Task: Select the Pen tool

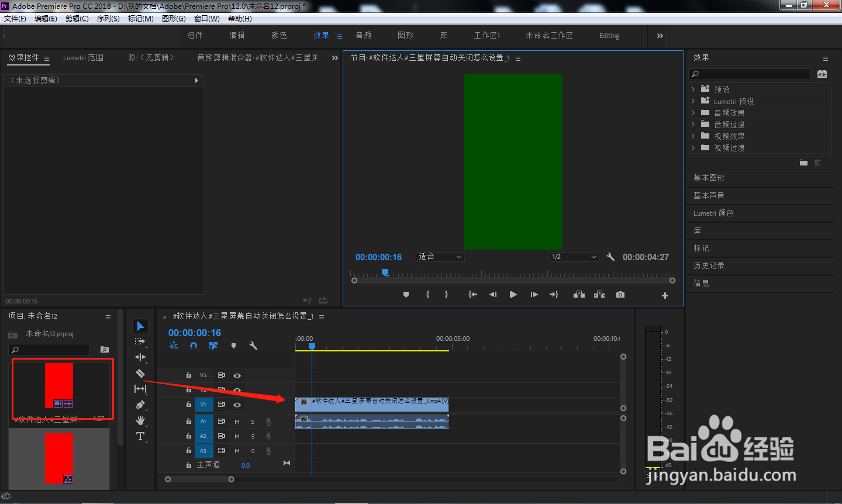Action: 140,405
